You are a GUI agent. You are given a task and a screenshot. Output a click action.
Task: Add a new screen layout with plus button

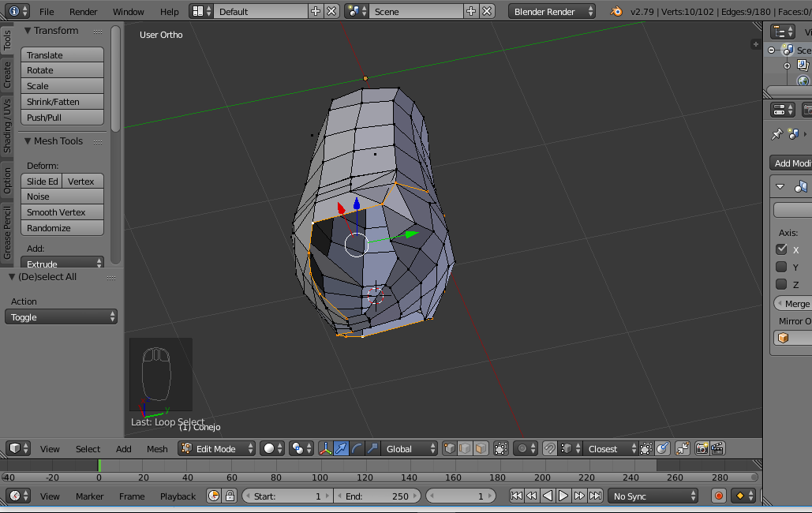pos(316,11)
